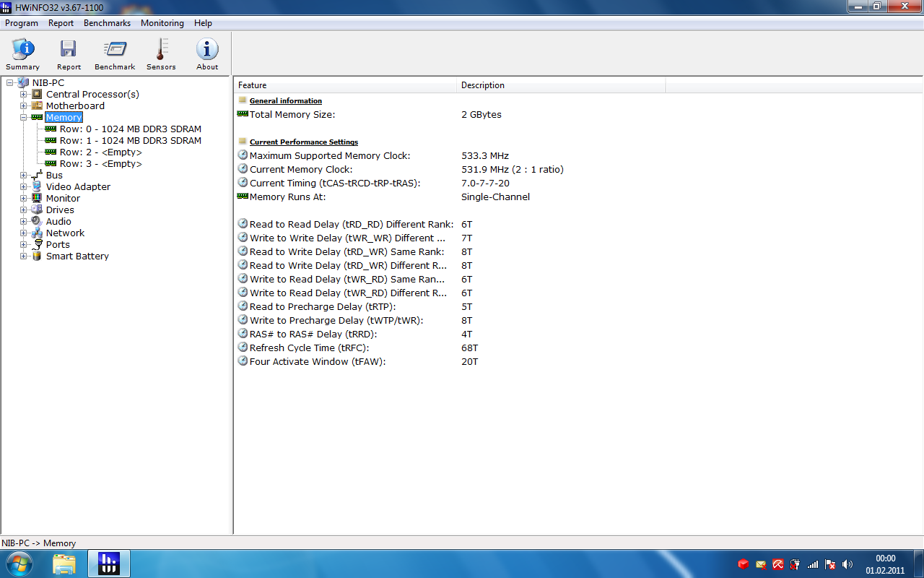924x578 pixels.
Task: Click the envelope mail tray icon
Action: coord(761,564)
